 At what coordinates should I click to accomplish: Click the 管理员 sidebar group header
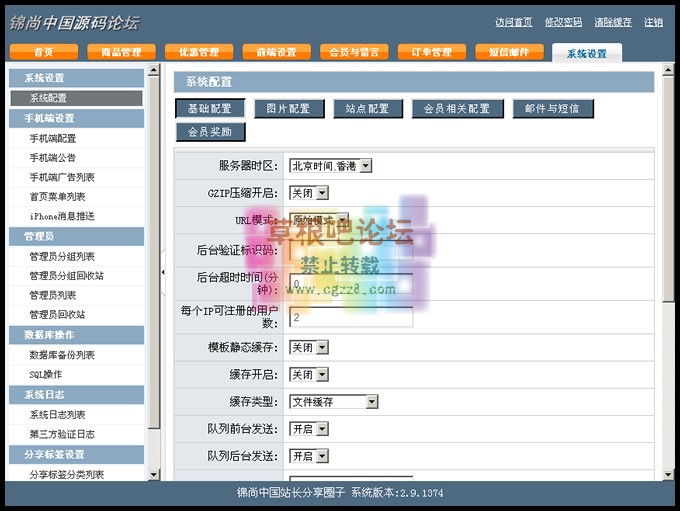(76, 236)
